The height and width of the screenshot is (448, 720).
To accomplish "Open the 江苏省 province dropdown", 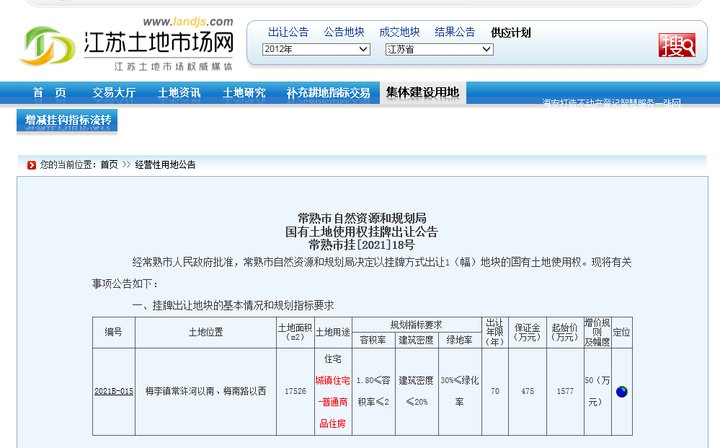I will click(x=439, y=49).
